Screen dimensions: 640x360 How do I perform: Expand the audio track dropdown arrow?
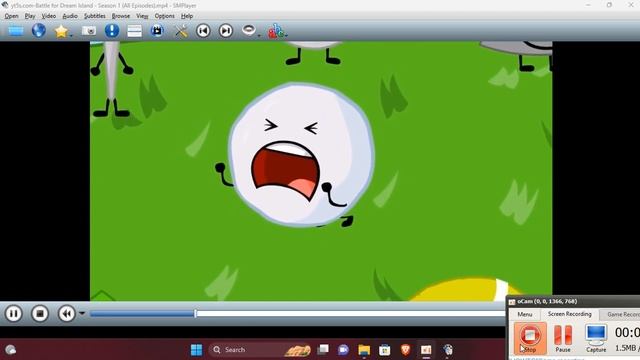tap(259, 36)
